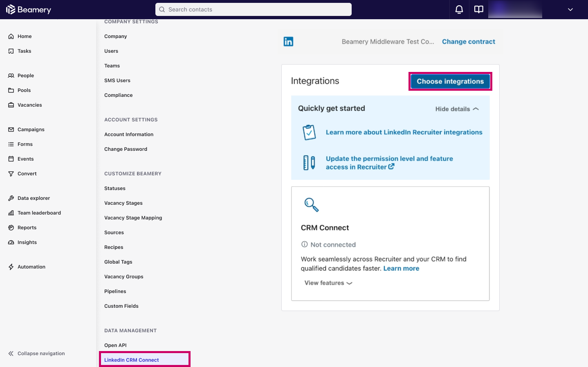The height and width of the screenshot is (367, 588).
Task: Go to Compliance settings
Action: coord(119,95)
